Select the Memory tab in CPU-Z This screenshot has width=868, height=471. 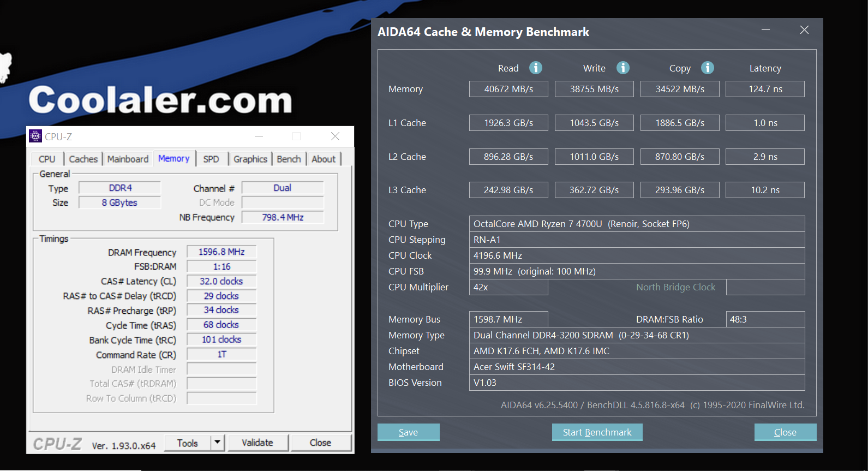coord(174,158)
